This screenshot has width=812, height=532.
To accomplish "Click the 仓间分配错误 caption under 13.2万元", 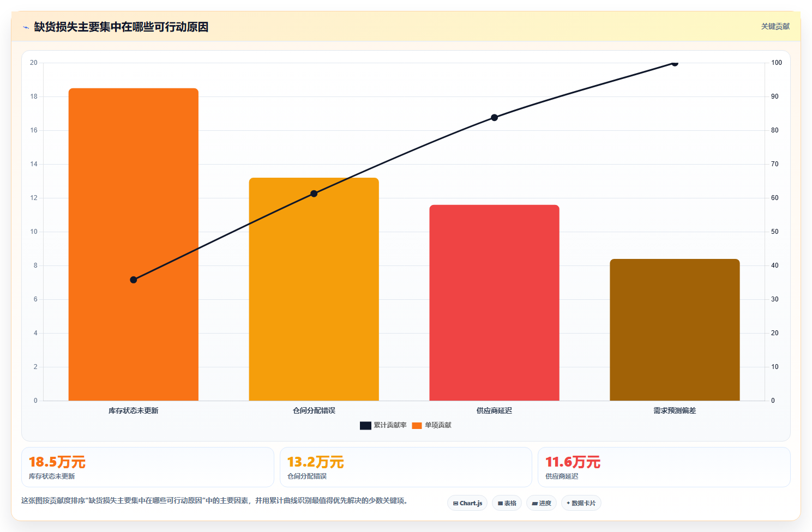I will pos(307,476).
